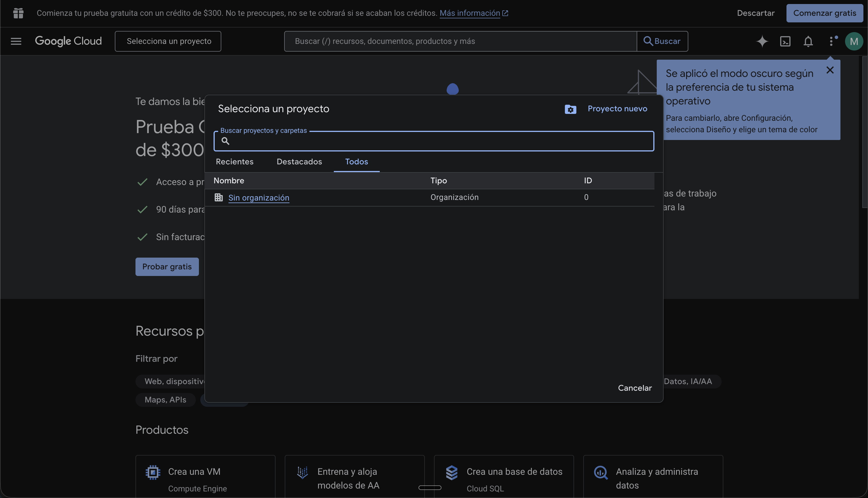Click the M account avatar
868x498 pixels.
coord(854,41)
